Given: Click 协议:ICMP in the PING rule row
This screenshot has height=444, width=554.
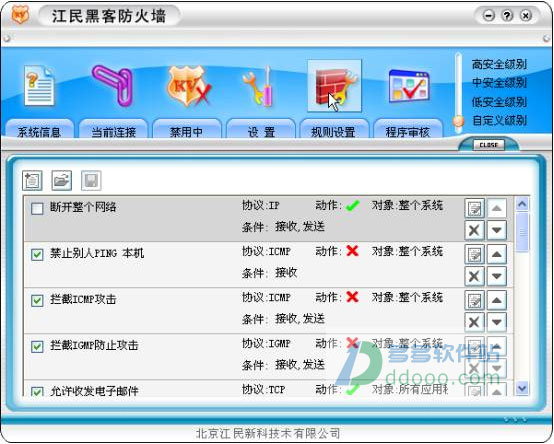Looking at the screenshot, I should (x=266, y=251).
